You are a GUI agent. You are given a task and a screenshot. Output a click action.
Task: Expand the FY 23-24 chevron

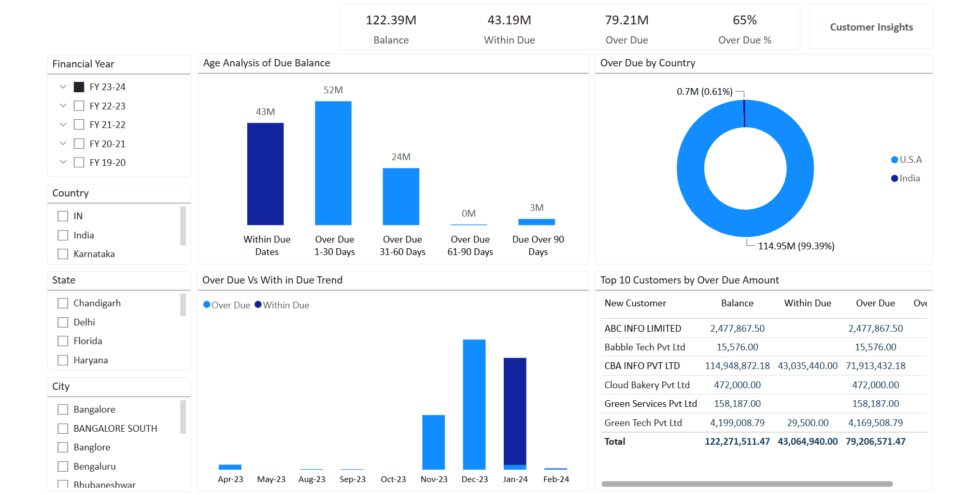63,87
